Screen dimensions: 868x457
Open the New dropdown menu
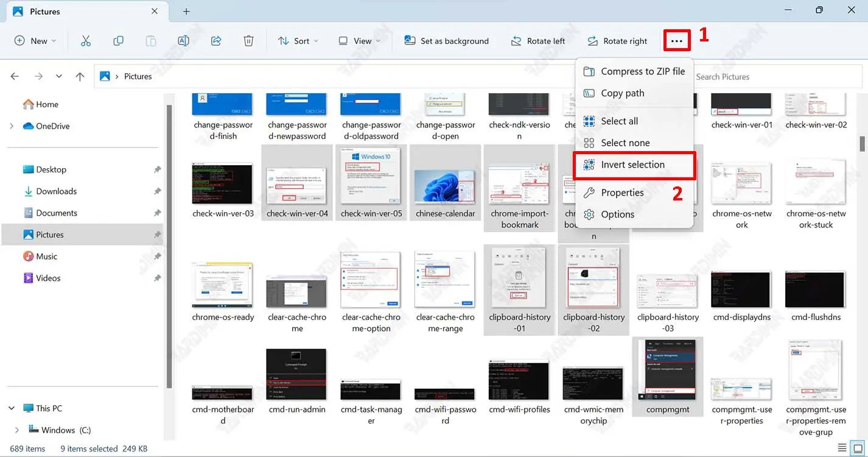tap(35, 41)
